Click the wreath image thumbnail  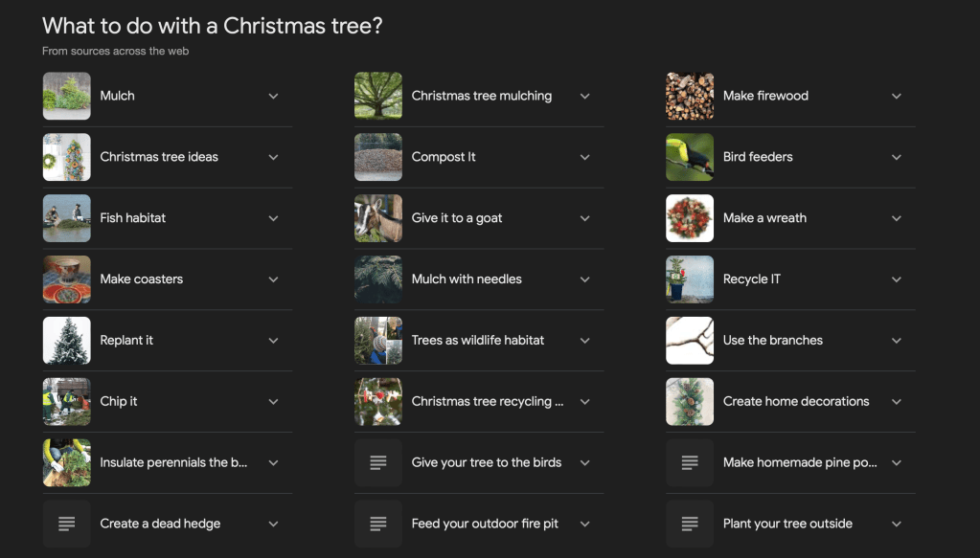(x=690, y=218)
